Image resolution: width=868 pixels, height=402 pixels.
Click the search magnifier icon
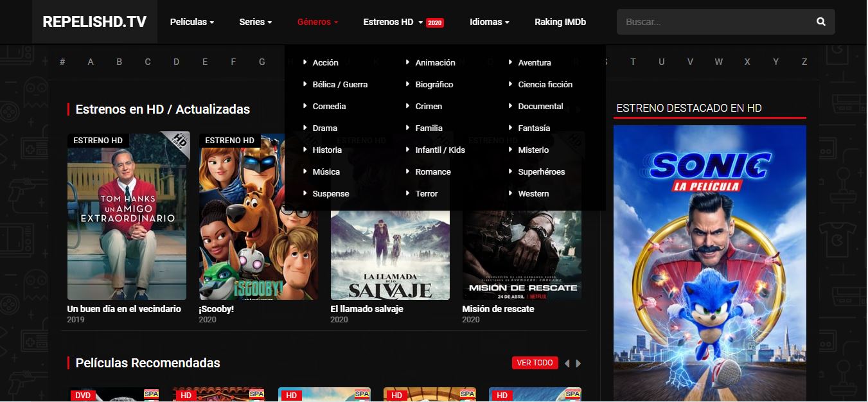tap(820, 21)
